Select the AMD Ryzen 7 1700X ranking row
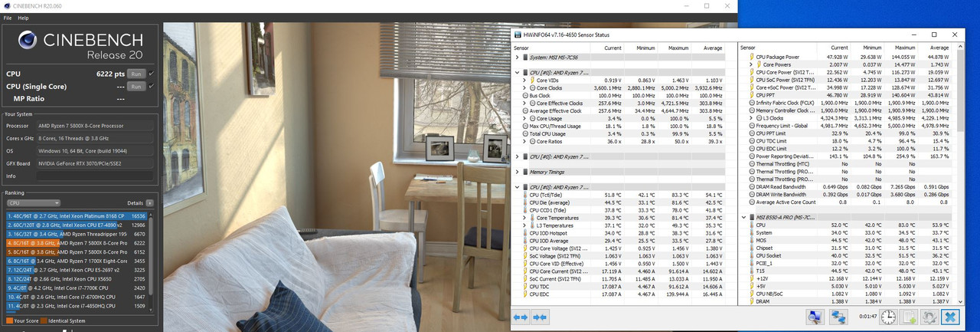980x332 pixels. [77, 261]
